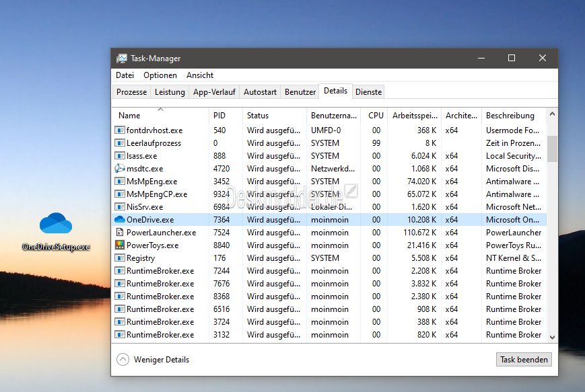Sort by the Arbeitsspei... column header
Image resolution: width=585 pixels, height=392 pixels.
tap(415, 116)
